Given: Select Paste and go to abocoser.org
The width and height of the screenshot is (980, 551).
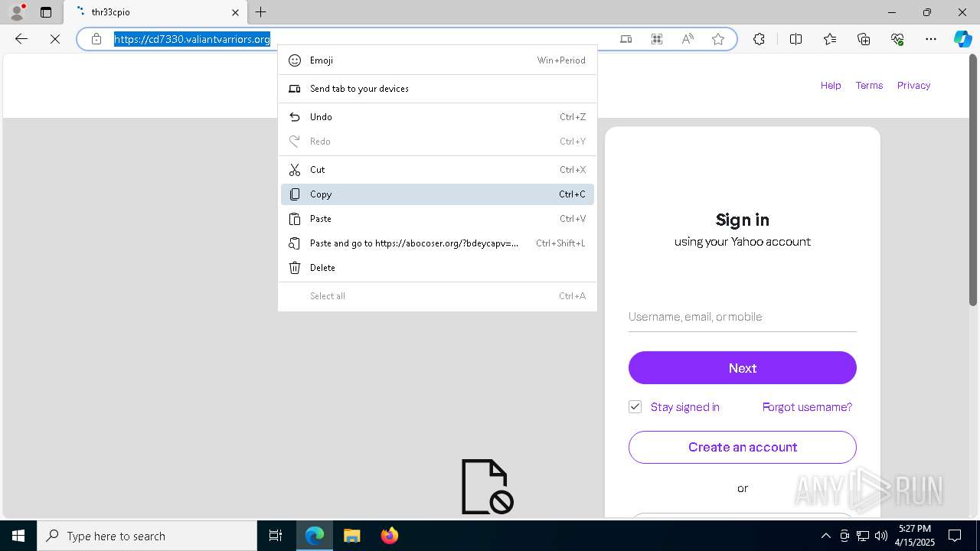Looking at the screenshot, I should click(x=437, y=243).
